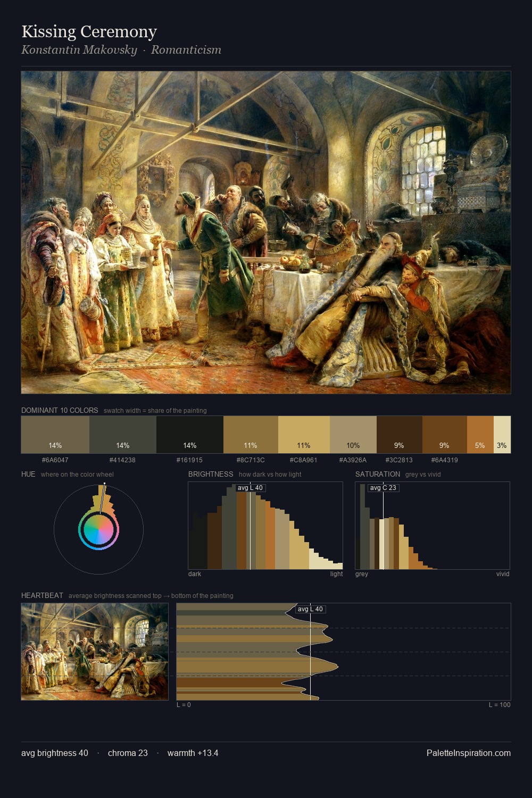This screenshot has height=798, width=532.
Task: Click the avg L 40 marker in Brightness histogram
Action: click(250, 488)
